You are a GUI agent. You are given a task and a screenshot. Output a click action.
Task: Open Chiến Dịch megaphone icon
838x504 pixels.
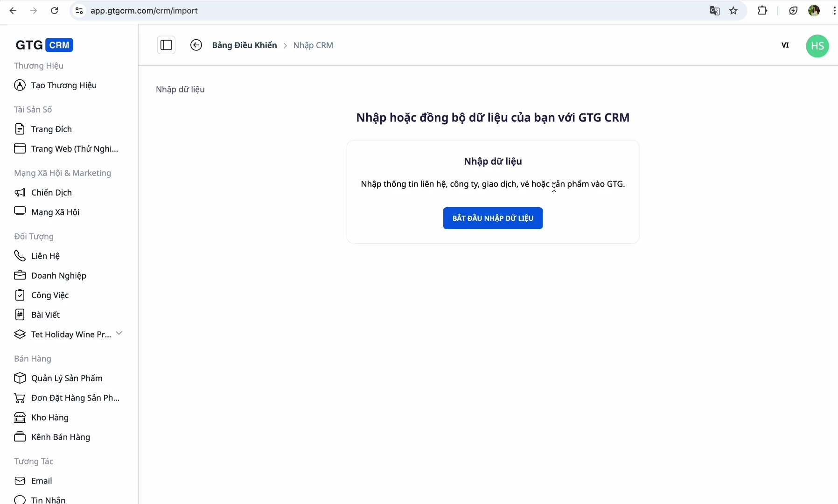(20, 193)
